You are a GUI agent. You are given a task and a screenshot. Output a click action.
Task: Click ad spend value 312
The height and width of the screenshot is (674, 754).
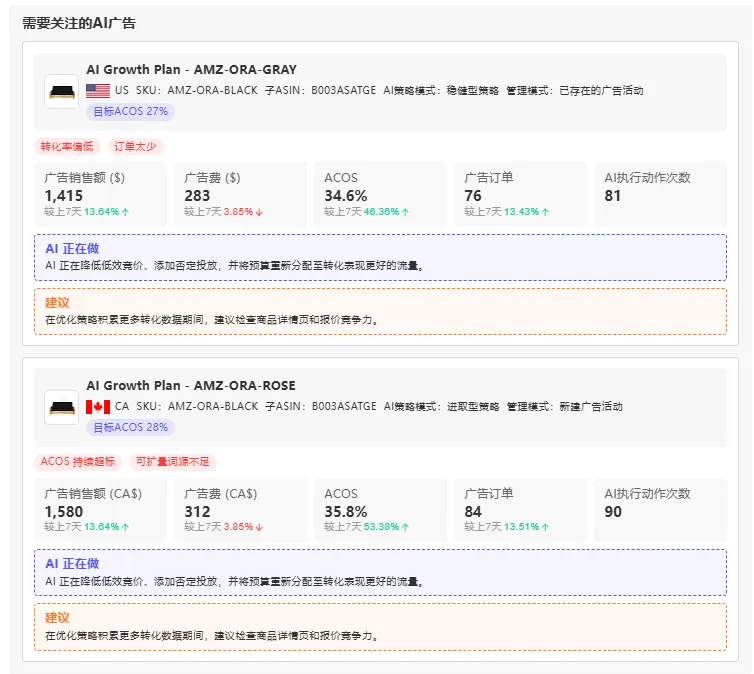coord(197,512)
